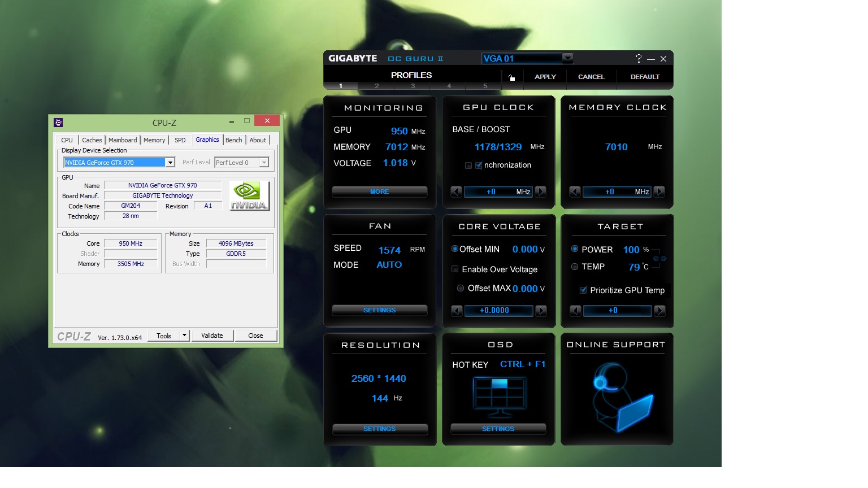The height and width of the screenshot is (488, 868).
Task: Expand the CPU-Z Tools dropdown arrow
Action: point(184,335)
